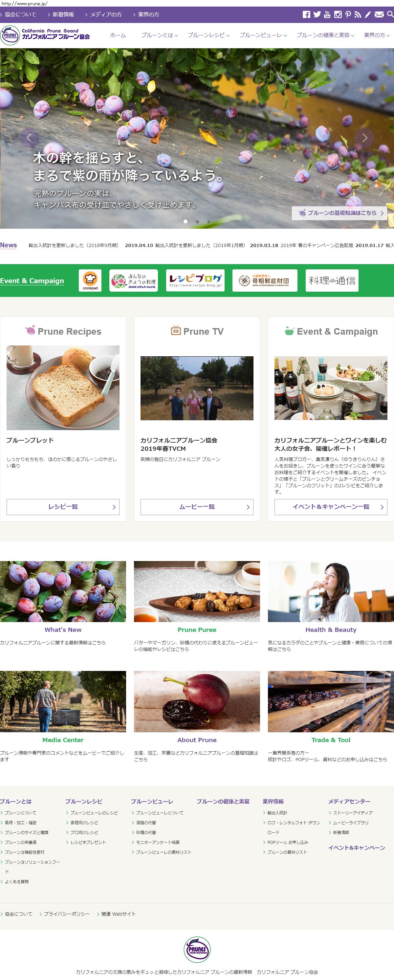Open the ムービー一覧 button
This screenshot has height=980, width=394.
pos(197,507)
